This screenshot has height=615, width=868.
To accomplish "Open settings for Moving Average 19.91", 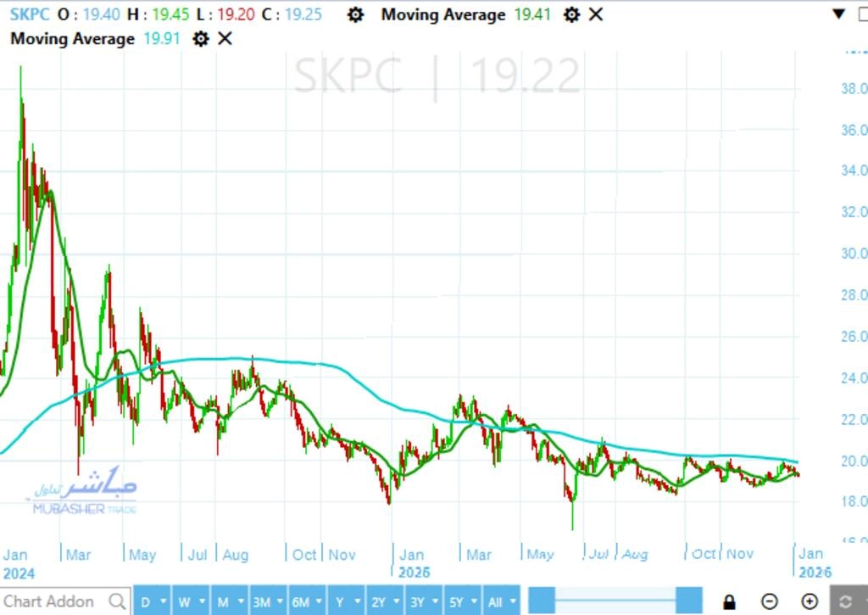I will [x=200, y=39].
